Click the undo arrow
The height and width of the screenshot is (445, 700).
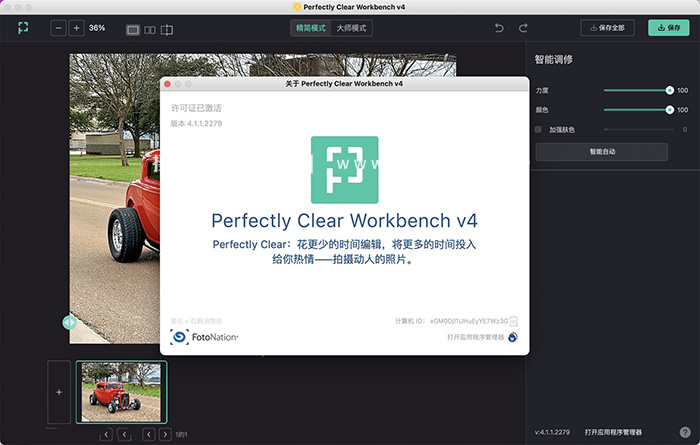[x=499, y=28]
